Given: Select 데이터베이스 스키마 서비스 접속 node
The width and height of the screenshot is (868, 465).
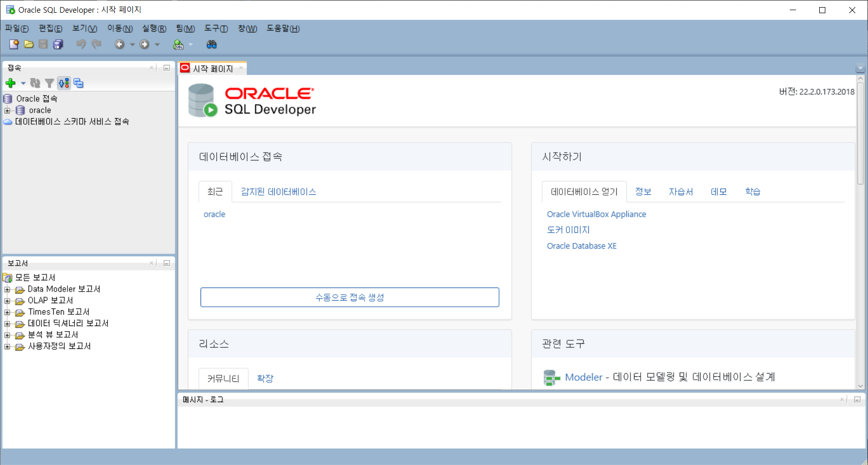Looking at the screenshot, I should tap(72, 122).
